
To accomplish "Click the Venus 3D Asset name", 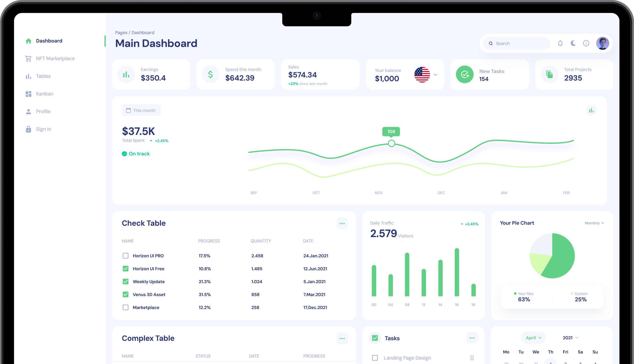I will [149, 295].
